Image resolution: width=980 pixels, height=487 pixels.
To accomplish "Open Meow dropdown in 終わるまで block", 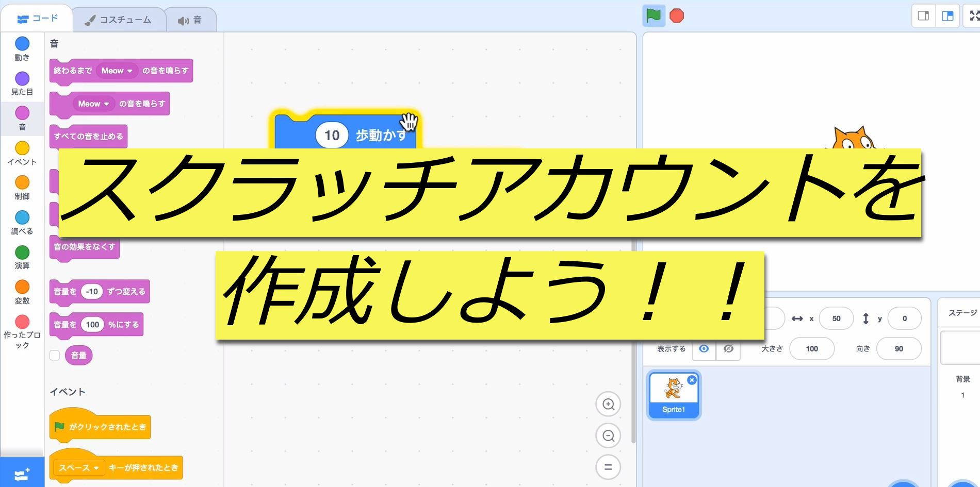I will pyautogui.click(x=117, y=71).
